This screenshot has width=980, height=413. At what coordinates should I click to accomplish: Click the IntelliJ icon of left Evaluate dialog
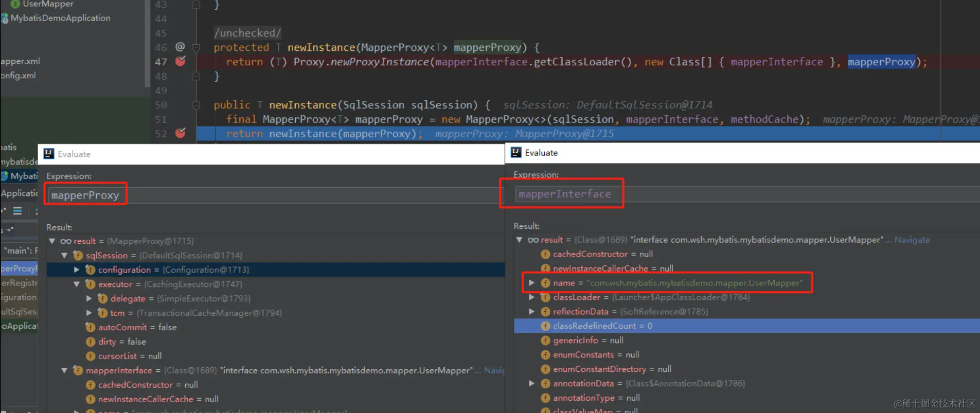point(49,154)
